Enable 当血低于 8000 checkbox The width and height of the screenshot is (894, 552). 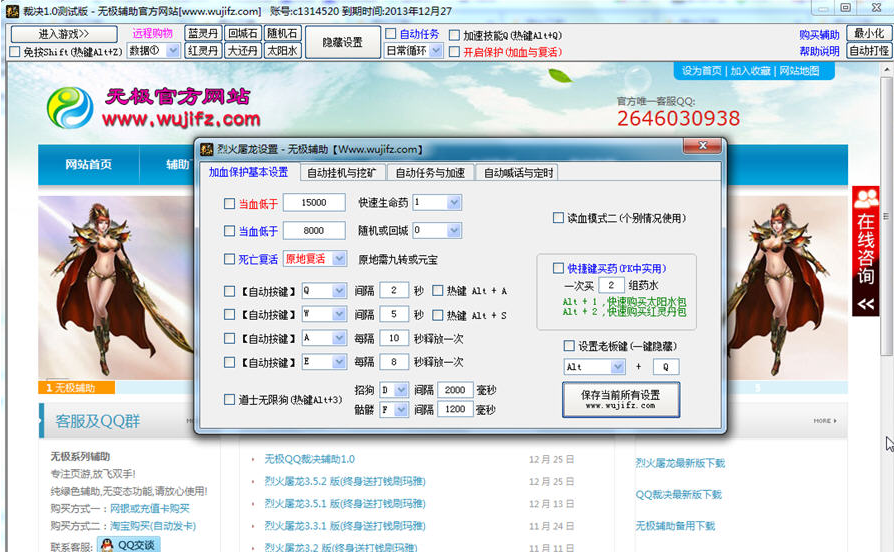(229, 231)
